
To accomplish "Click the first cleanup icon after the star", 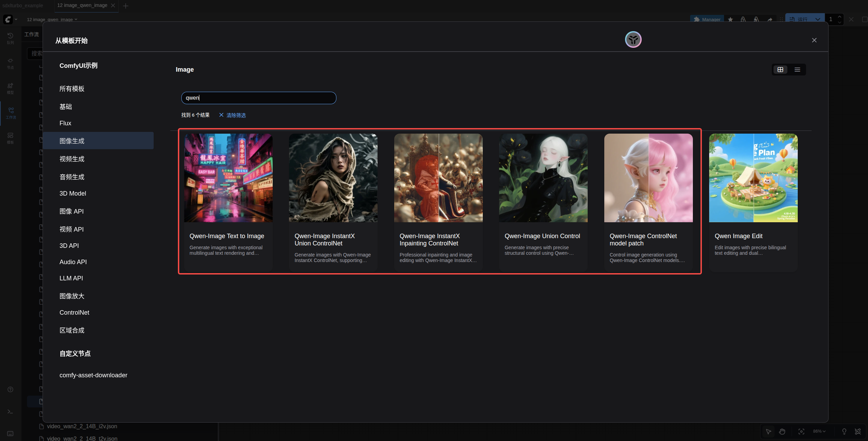I will click(743, 19).
